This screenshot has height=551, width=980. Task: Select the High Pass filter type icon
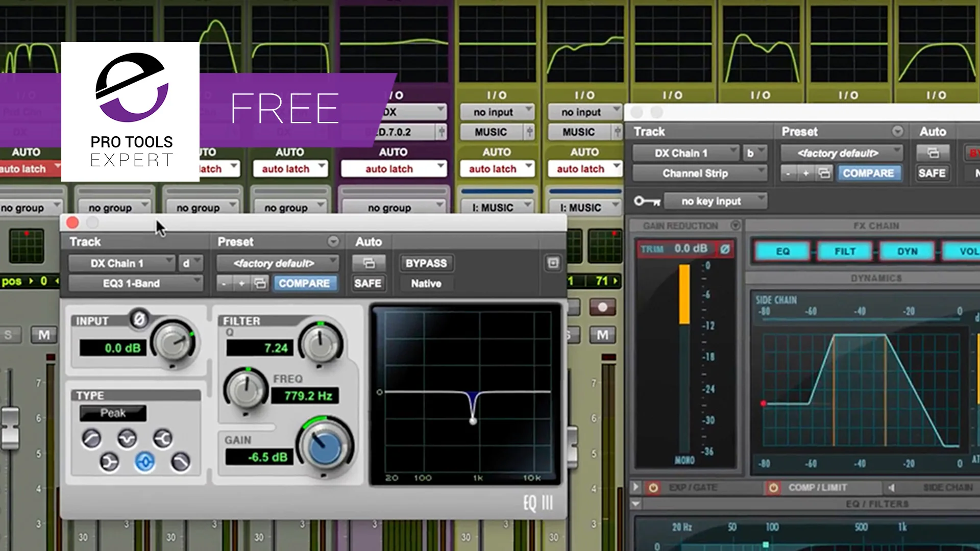pyautogui.click(x=92, y=438)
